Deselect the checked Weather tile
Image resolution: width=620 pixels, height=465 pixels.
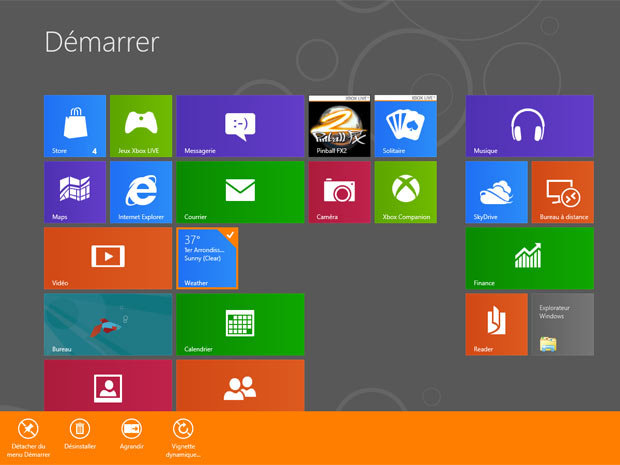pos(207,258)
